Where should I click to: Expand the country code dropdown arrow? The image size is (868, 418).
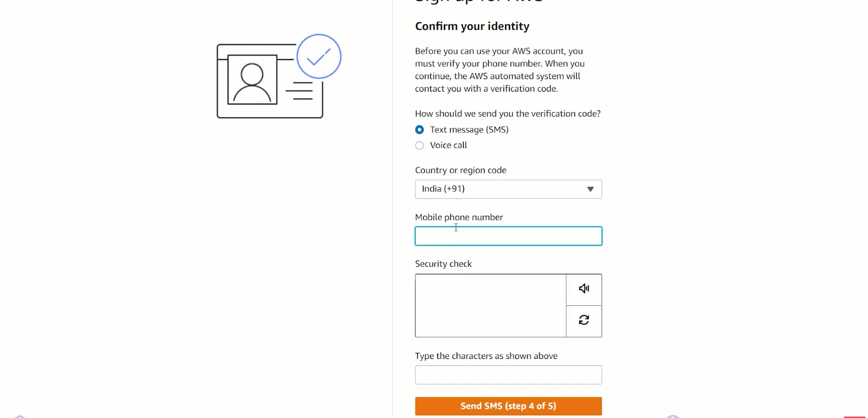click(590, 189)
